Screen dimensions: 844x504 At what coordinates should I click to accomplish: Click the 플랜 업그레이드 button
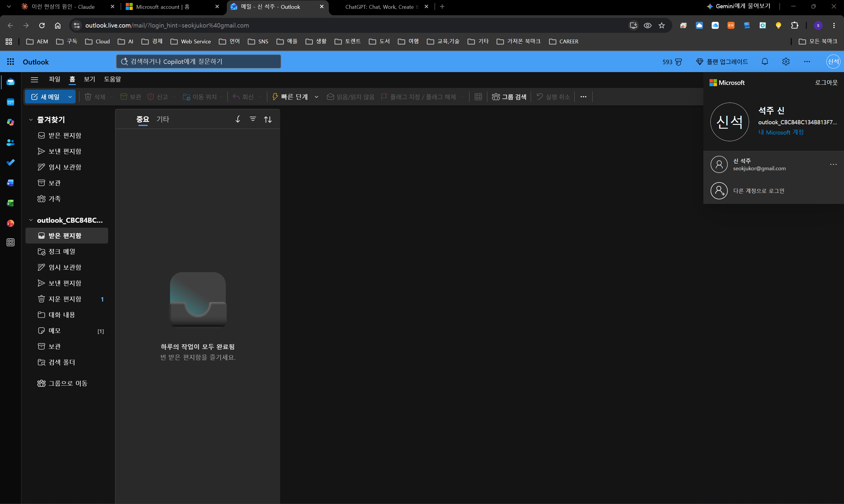coord(722,62)
